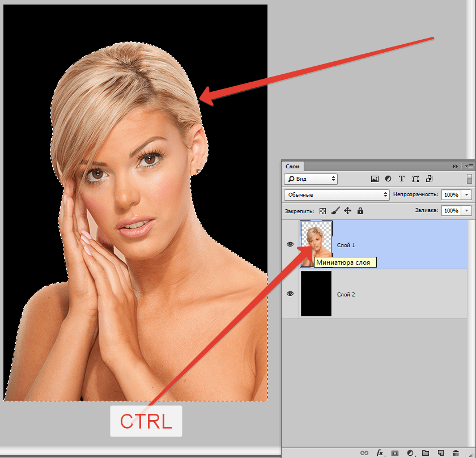Click the Непрозрачность label
Image resolution: width=476 pixels, height=458 pixels.
(x=415, y=194)
